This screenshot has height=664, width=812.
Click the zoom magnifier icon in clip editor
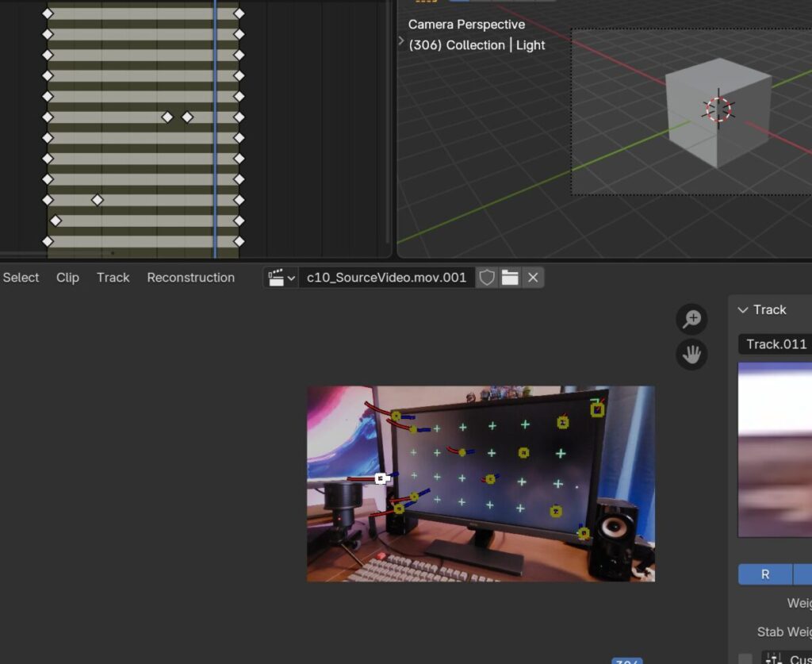[x=691, y=319]
